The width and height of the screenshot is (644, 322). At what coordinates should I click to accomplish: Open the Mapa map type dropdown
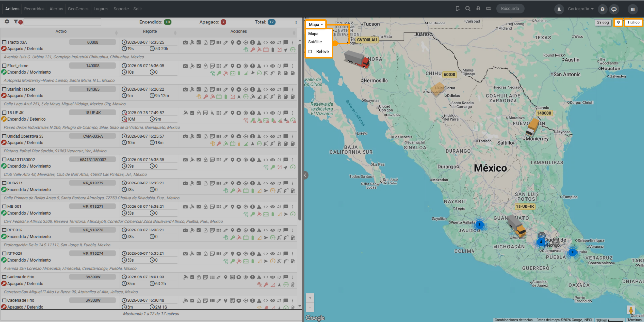316,24
